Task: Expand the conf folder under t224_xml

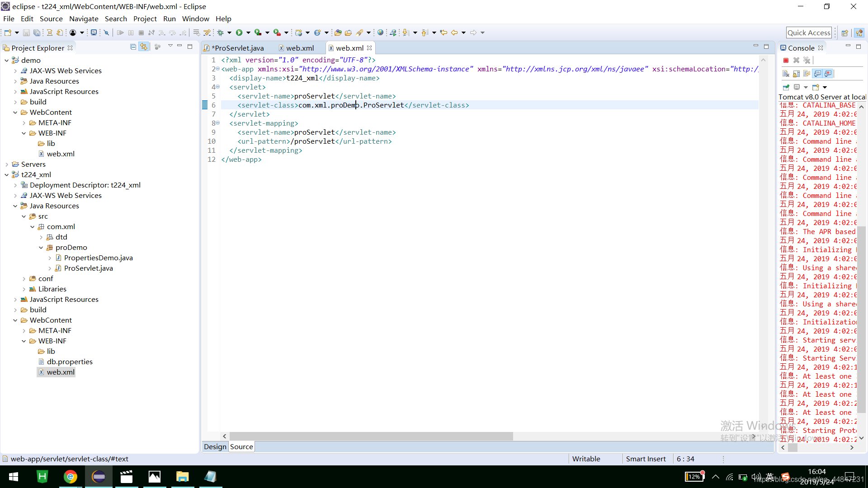Action: tap(24, 278)
